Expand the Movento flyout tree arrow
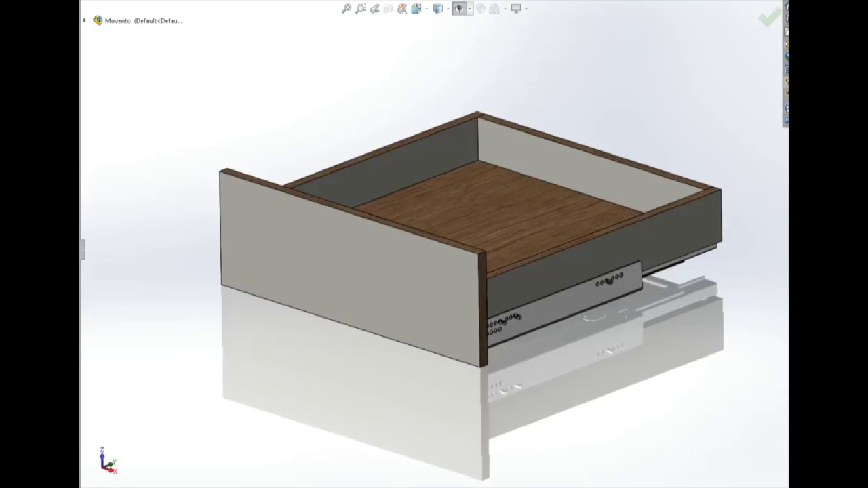Image resolution: width=868 pixels, height=488 pixels. 85,20
